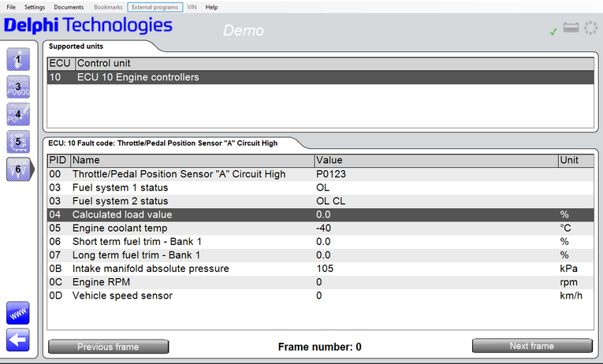This screenshot has width=603, height=364.
Task: Click sidebar step 4 icon
Action: point(18,114)
